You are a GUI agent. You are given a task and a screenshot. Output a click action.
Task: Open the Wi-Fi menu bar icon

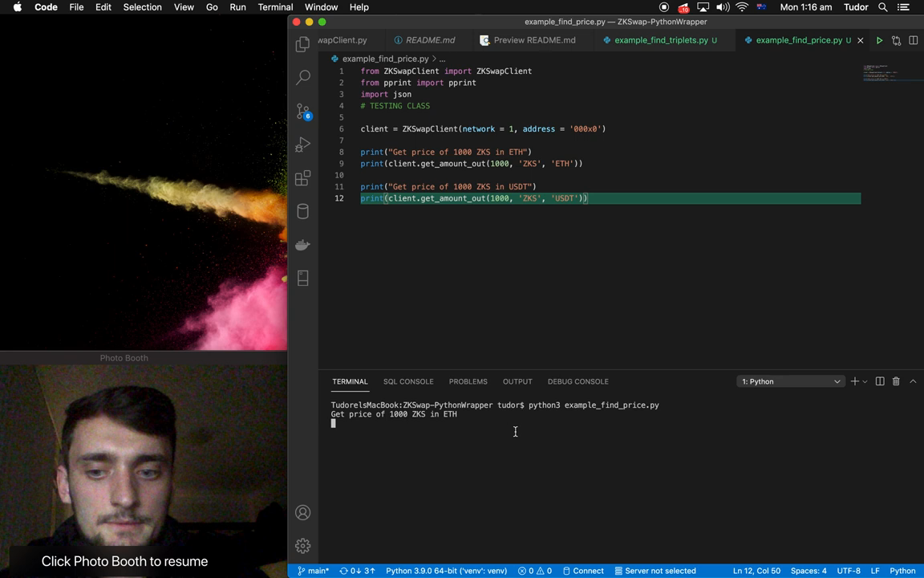coord(742,7)
